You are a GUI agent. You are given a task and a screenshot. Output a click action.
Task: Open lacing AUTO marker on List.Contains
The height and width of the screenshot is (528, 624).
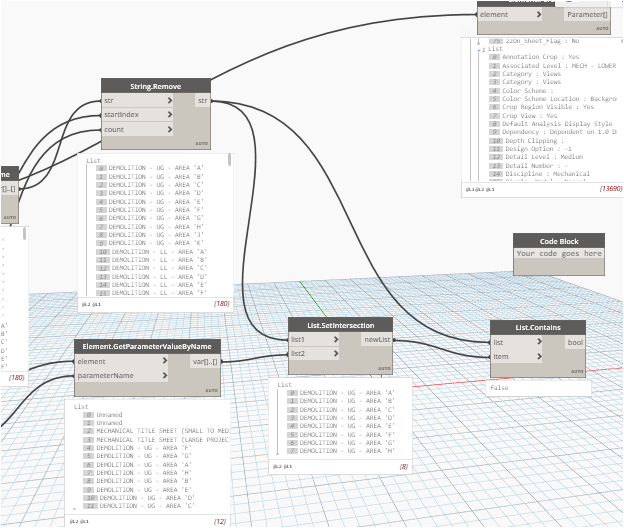[x=577, y=371]
